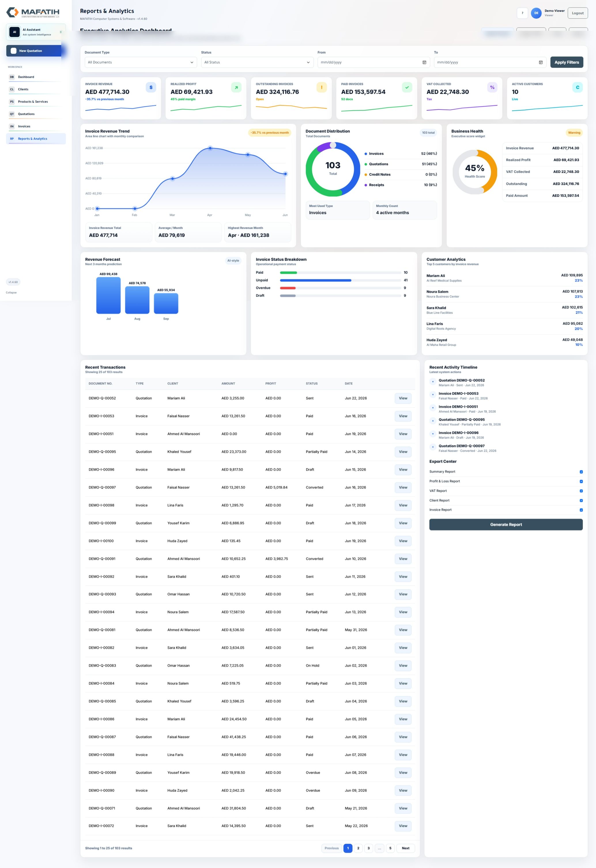596x868 pixels.
Task: Click the CL Clients sidebar icon
Action: (12, 89)
